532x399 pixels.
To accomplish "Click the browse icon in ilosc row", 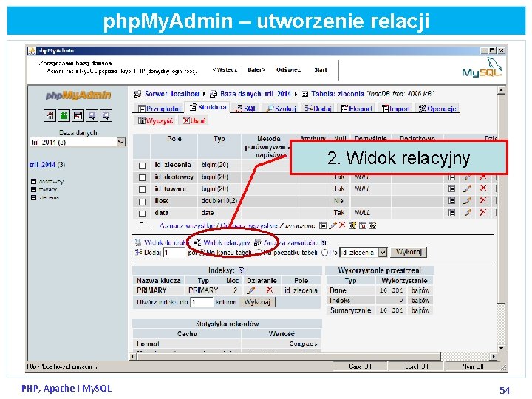I will [451, 201].
